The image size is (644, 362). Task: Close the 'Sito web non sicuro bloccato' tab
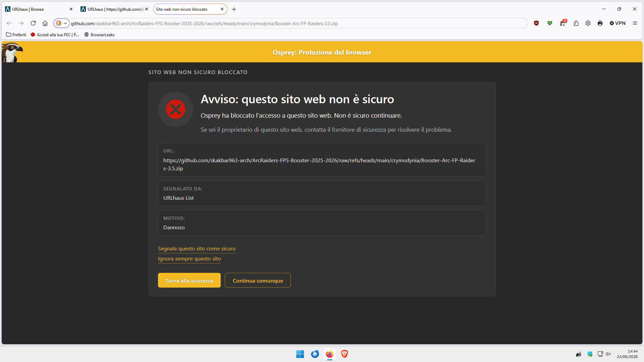click(222, 9)
